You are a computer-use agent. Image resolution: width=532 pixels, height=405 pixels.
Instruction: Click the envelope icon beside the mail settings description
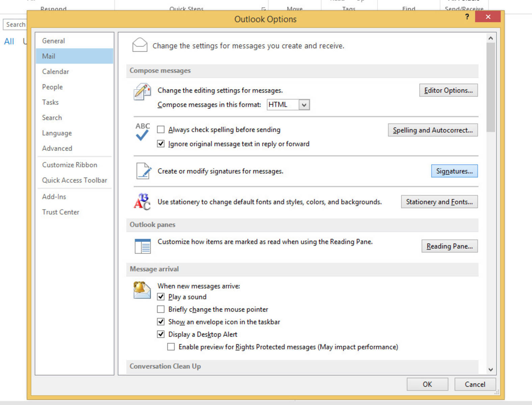coord(140,45)
